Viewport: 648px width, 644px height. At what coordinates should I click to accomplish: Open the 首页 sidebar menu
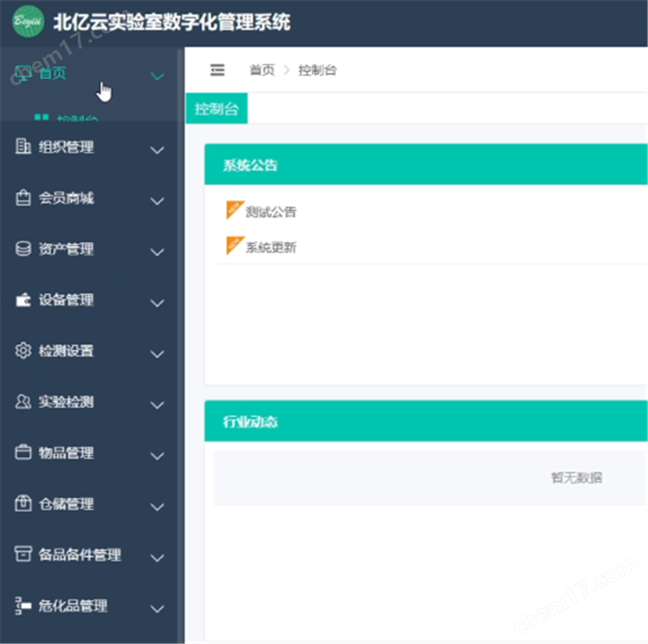(88, 73)
